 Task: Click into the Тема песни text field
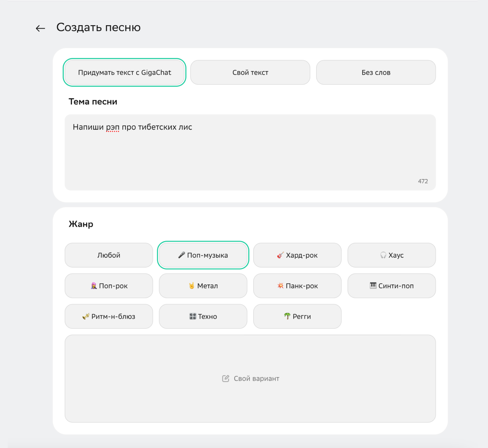[250, 152]
